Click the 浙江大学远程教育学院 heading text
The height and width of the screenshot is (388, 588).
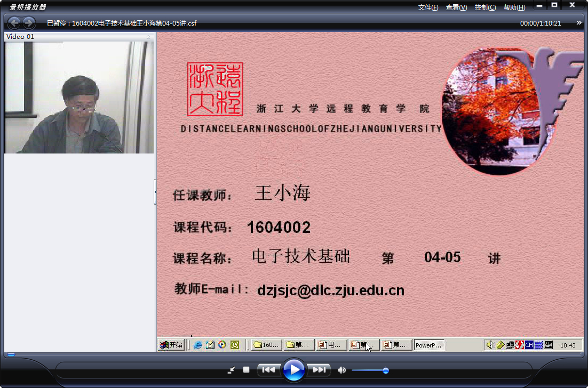[x=343, y=109]
